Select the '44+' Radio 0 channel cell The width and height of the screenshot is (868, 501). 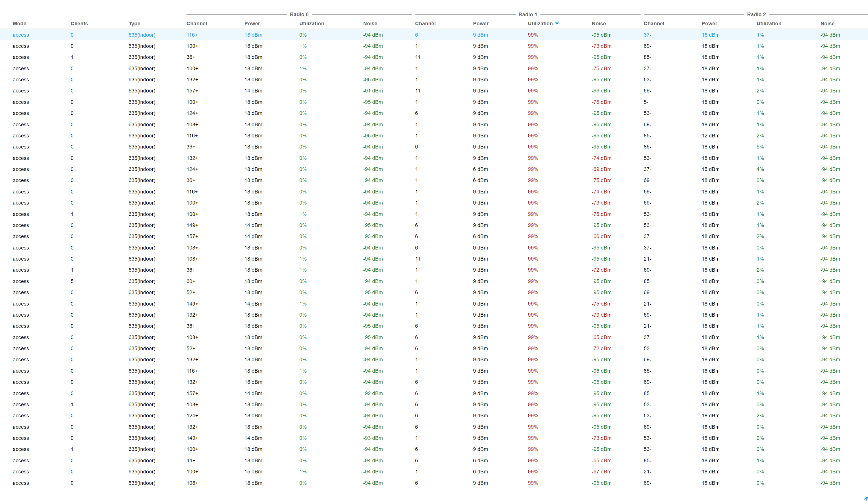pos(191,460)
